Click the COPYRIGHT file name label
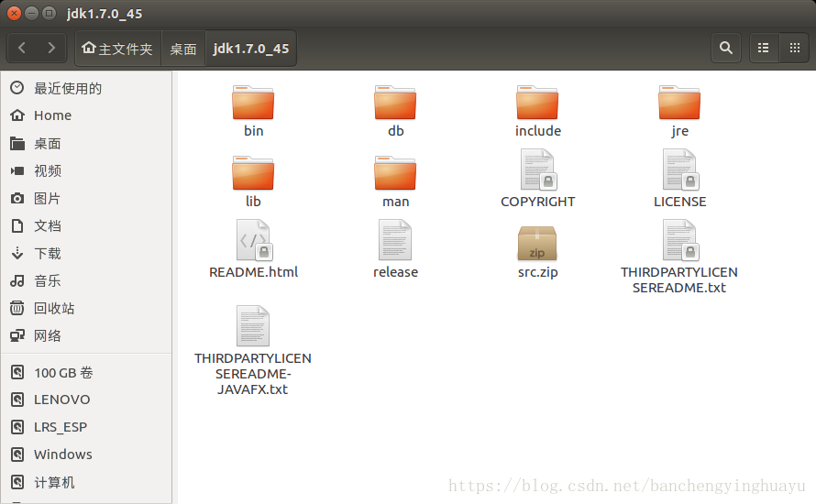This screenshot has height=504, width=816. coord(538,202)
